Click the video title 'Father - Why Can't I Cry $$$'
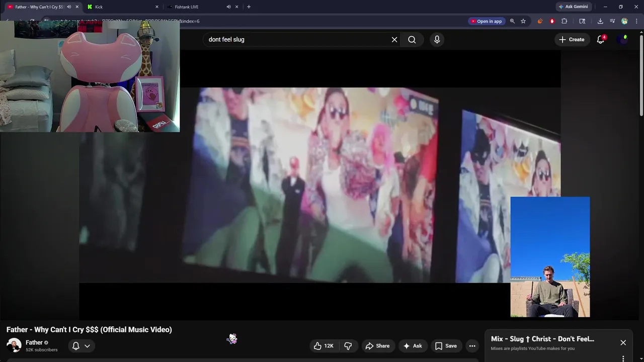This screenshot has width=644, height=362. (89, 329)
